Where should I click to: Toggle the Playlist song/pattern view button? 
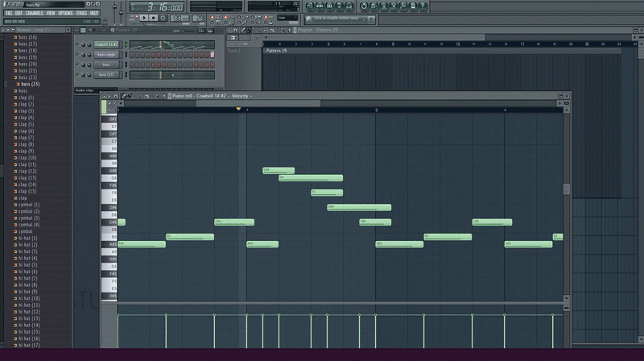(233, 38)
